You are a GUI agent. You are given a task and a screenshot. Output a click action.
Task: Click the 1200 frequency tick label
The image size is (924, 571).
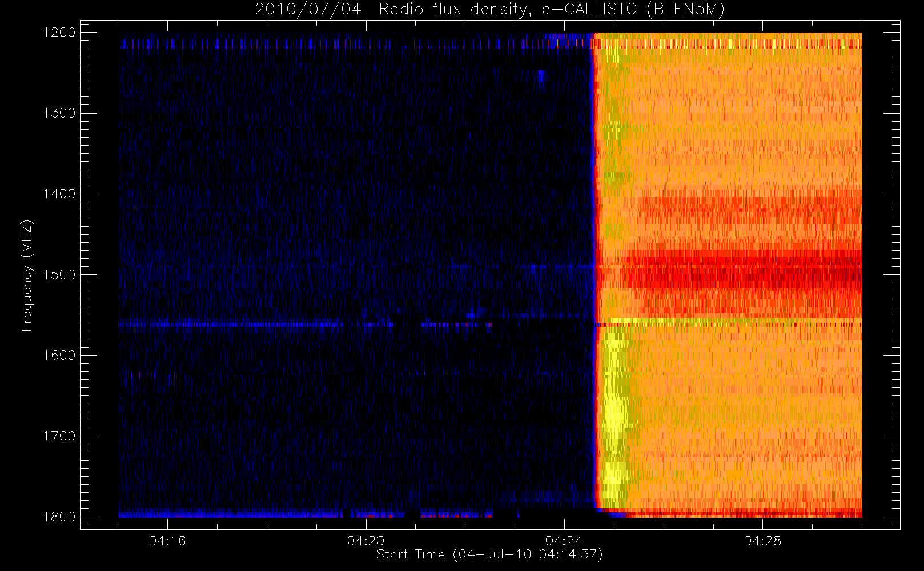pyautogui.click(x=59, y=33)
